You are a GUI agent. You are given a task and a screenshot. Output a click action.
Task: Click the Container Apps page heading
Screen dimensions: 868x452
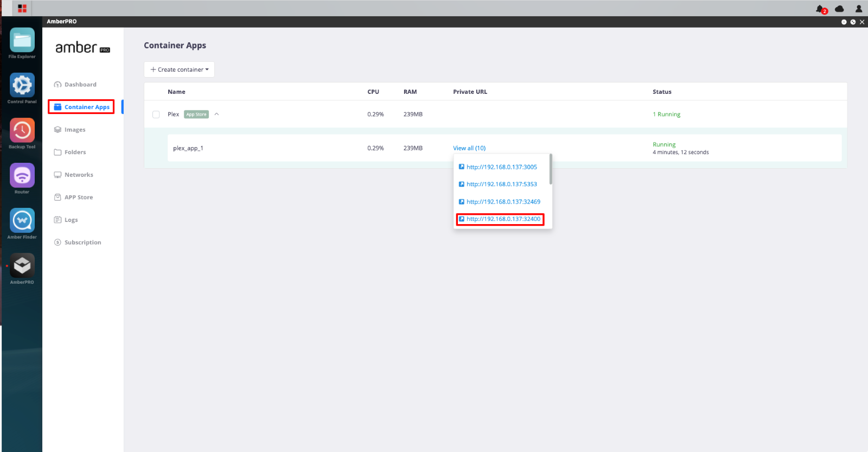175,46
